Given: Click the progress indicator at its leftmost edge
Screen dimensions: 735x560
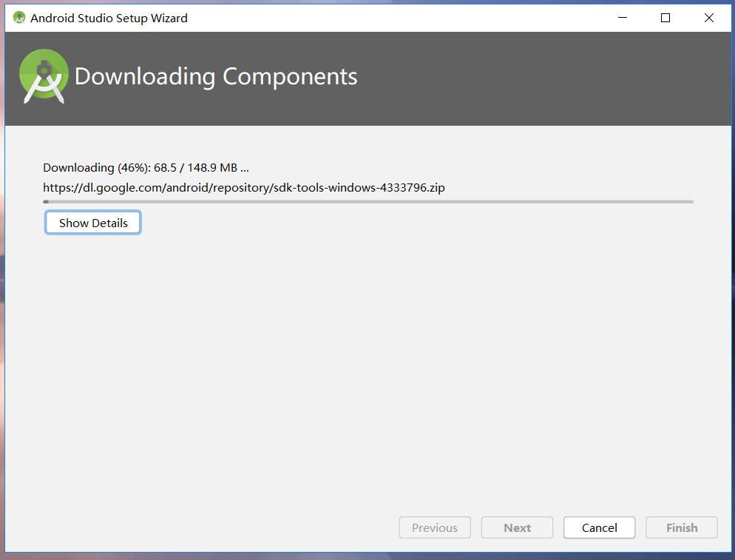Looking at the screenshot, I should 44,201.
